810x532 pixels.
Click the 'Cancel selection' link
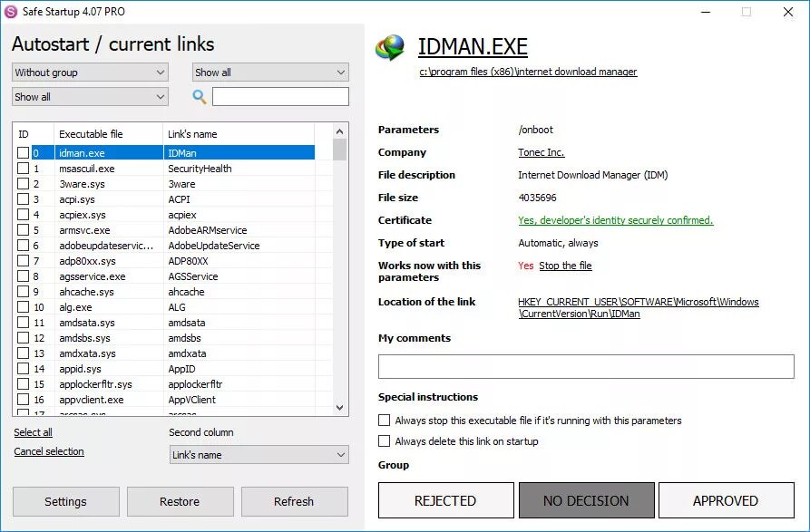coord(49,451)
